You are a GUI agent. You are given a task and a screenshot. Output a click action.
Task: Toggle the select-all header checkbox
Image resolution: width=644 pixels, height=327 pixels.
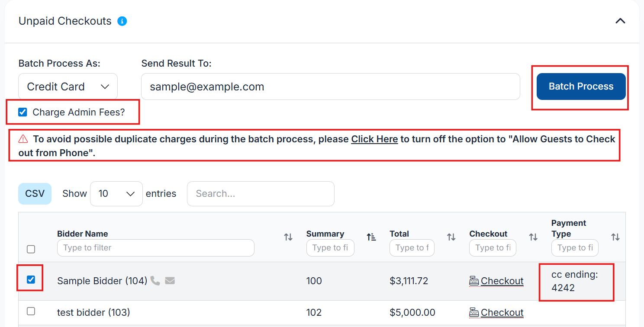tap(31, 249)
